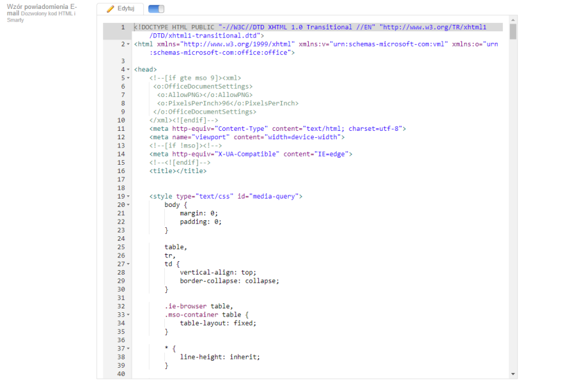The image size is (588, 385).
Task: Click the 'line-height: inherit;' code line
Action: tap(220, 357)
